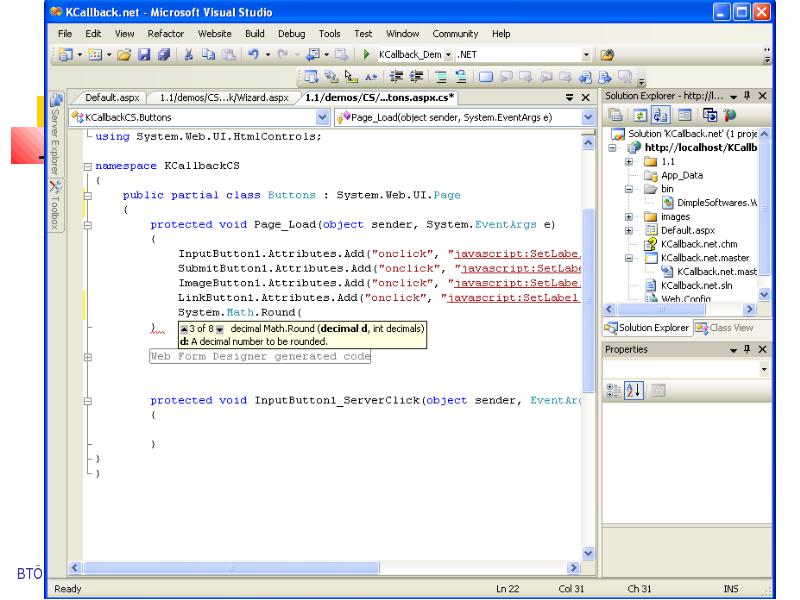This screenshot has height=600, width=800.
Task: Undo the last action
Action: pos(253,55)
